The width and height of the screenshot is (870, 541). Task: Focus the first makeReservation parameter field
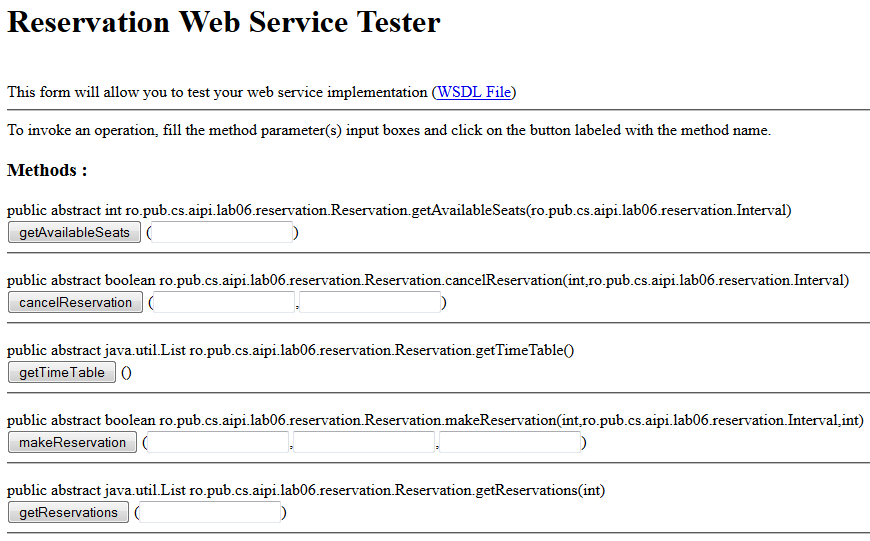218,442
